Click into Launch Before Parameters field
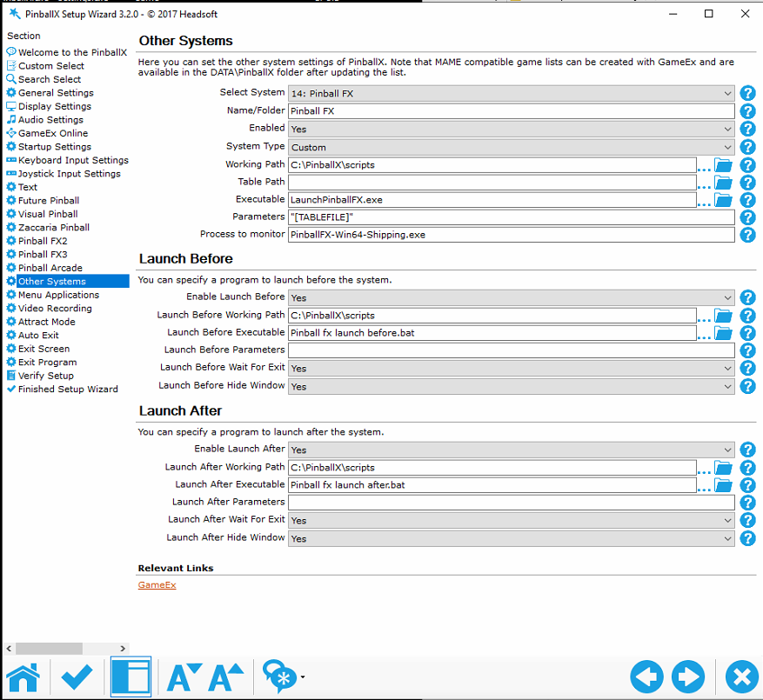 click(x=511, y=350)
